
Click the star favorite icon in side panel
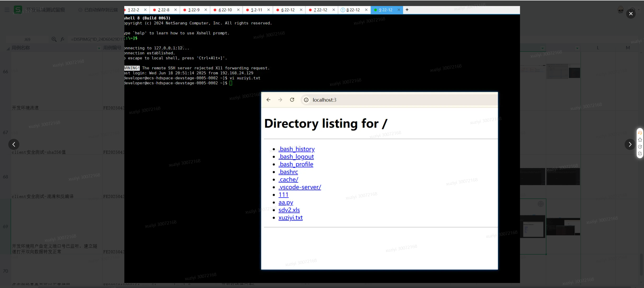coord(640,140)
